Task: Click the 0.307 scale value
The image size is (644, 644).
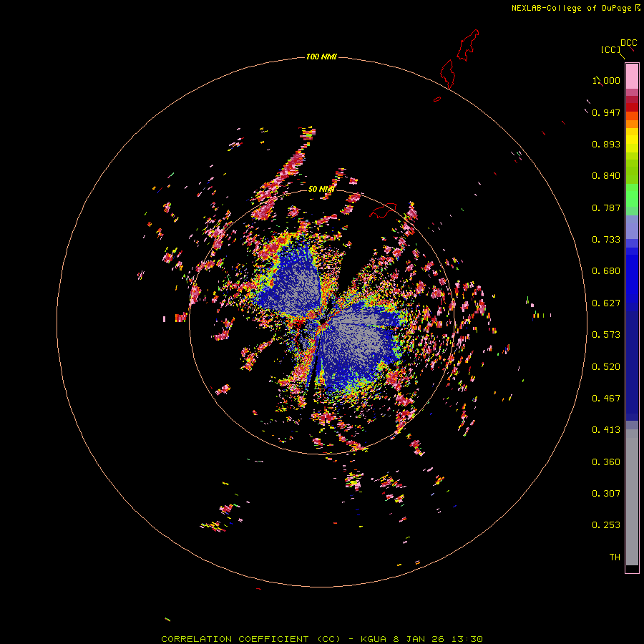Action: coord(606,494)
